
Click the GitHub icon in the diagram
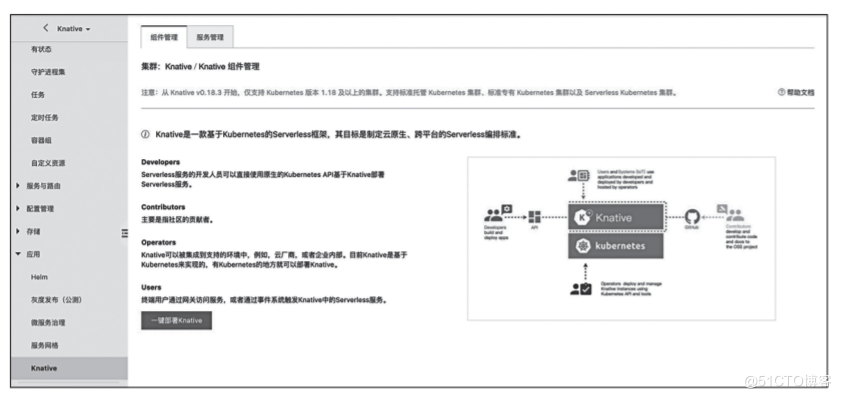coord(692,217)
